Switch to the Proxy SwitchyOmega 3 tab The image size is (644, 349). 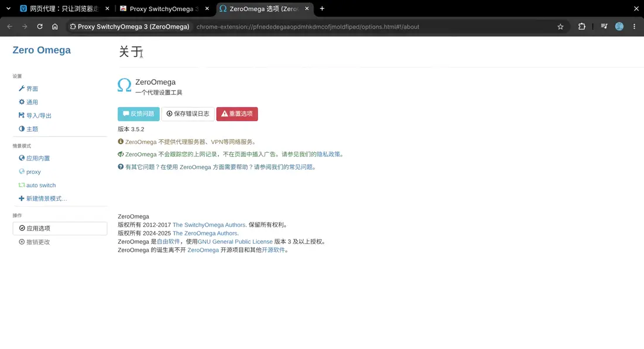point(159,9)
